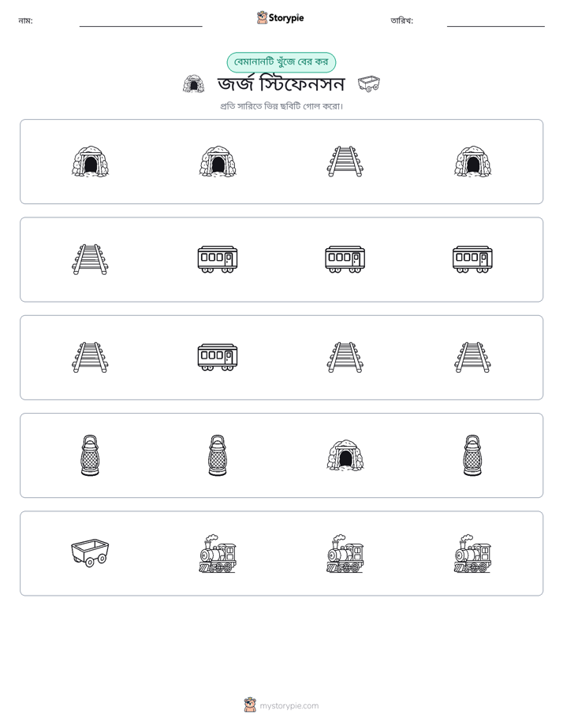The height and width of the screenshot is (728, 563).
Task: Click the first tunnel in the top row
Action: coord(90,162)
